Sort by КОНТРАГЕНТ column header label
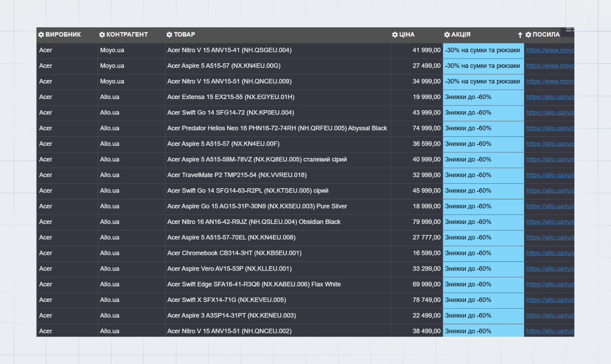 click(x=127, y=35)
